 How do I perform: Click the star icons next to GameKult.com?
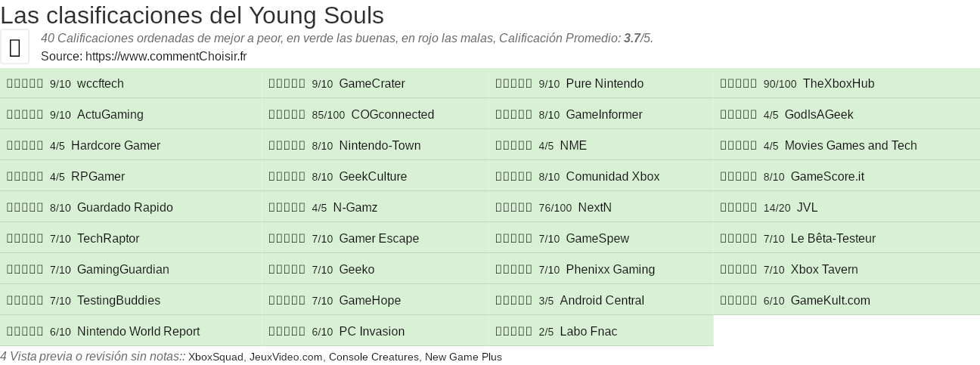tap(738, 301)
